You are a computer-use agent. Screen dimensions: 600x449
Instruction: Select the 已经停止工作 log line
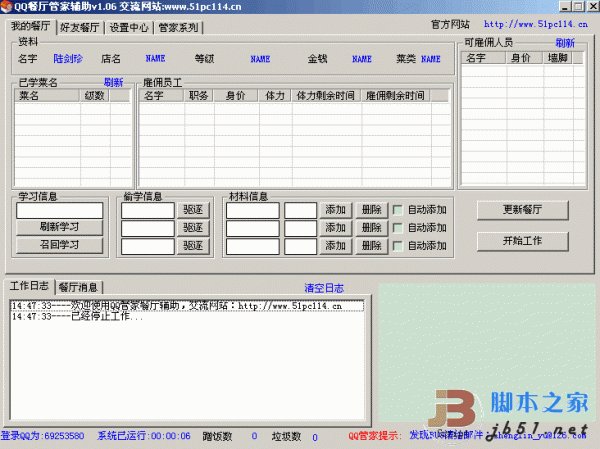coord(77,317)
